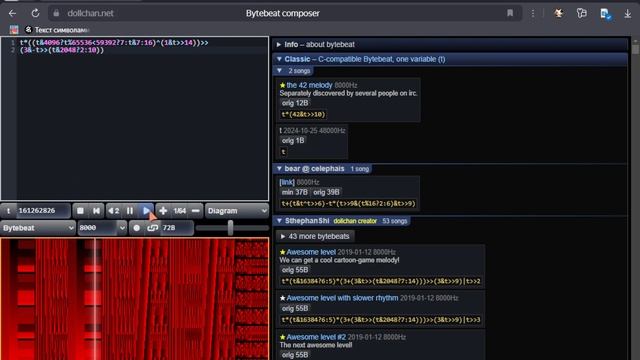The image size is (640, 360).
Task: Collapse the bear @ celephais section
Action: tap(322, 169)
